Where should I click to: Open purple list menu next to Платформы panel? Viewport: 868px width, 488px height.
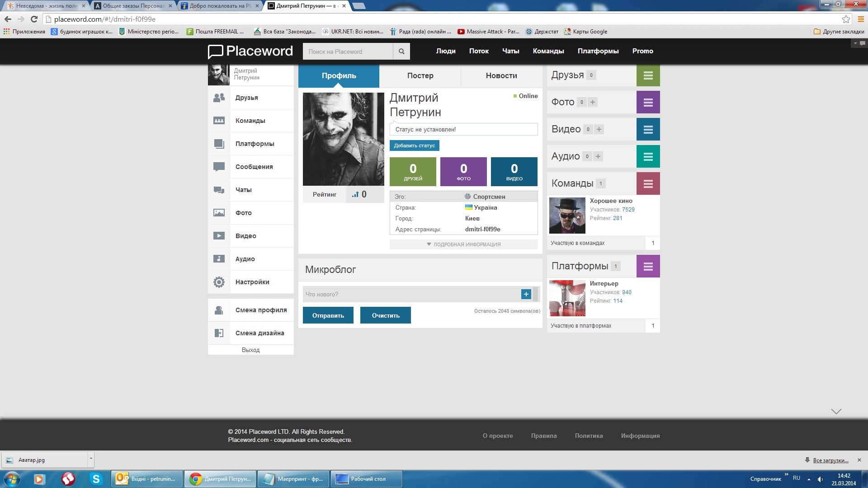648,266
